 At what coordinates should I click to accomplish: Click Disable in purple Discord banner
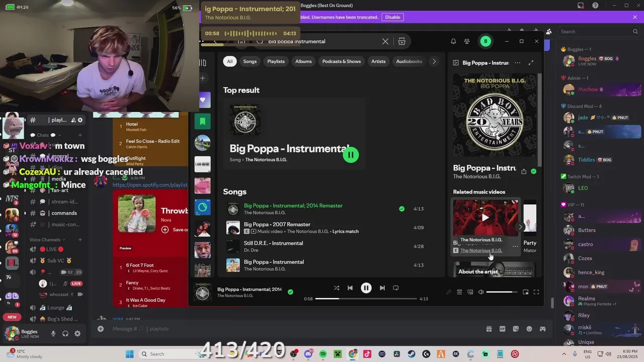point(392,17)
